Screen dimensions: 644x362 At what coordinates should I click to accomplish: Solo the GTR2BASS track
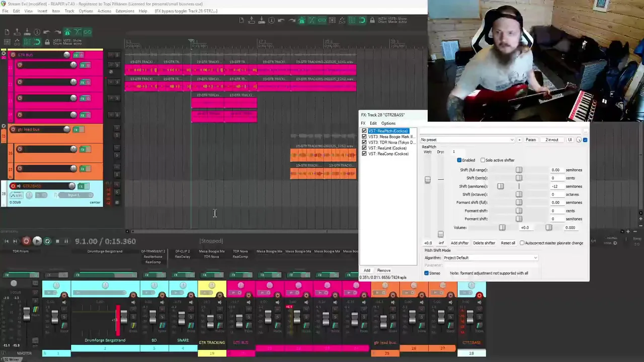click(117, 192)
